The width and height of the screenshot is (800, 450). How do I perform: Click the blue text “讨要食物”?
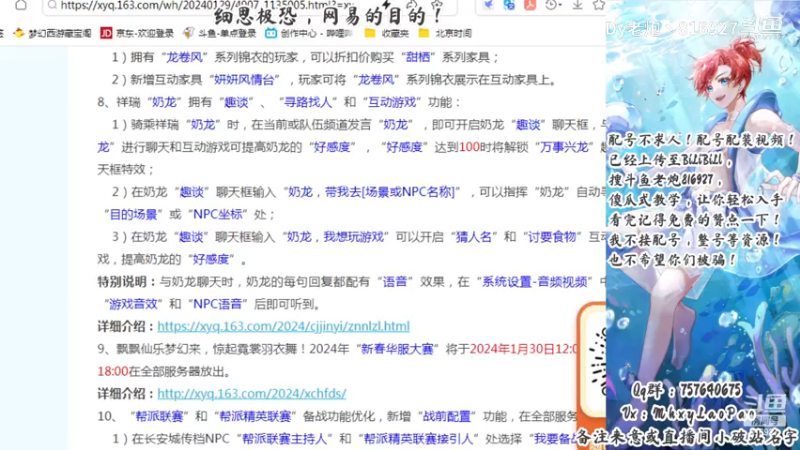552,237
